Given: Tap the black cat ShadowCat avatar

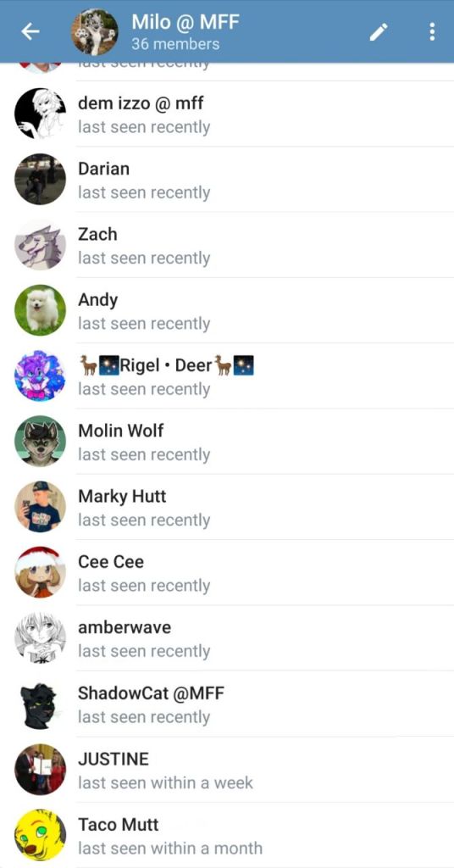Looking at the screenshot, I should pos(40,704).
